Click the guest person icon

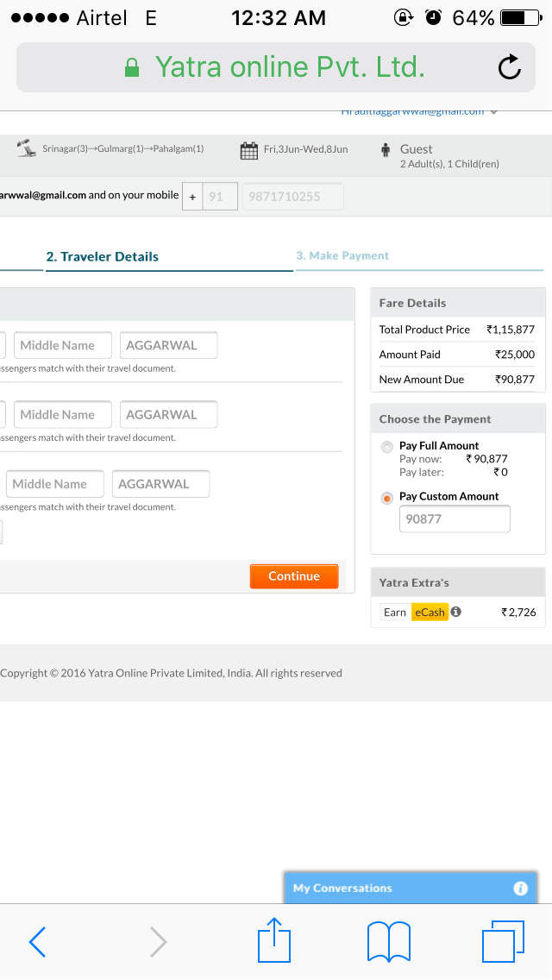click(386, 150)
